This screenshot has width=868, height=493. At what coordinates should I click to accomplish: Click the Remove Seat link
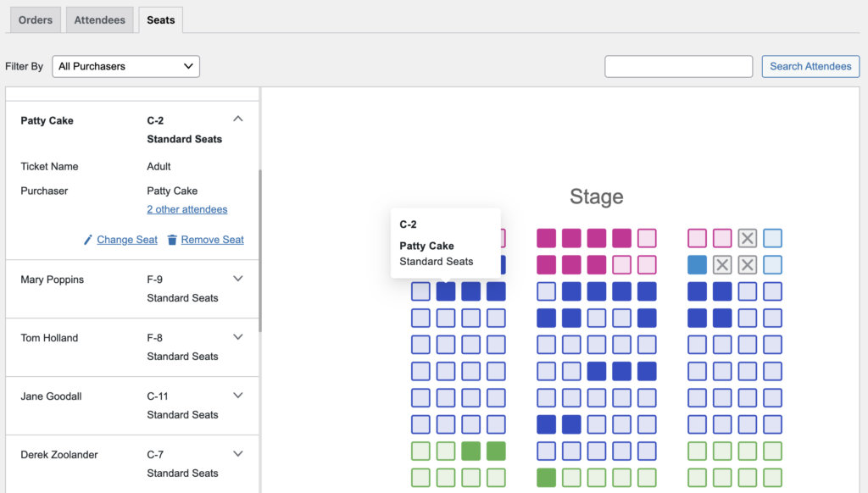(212, 240)
